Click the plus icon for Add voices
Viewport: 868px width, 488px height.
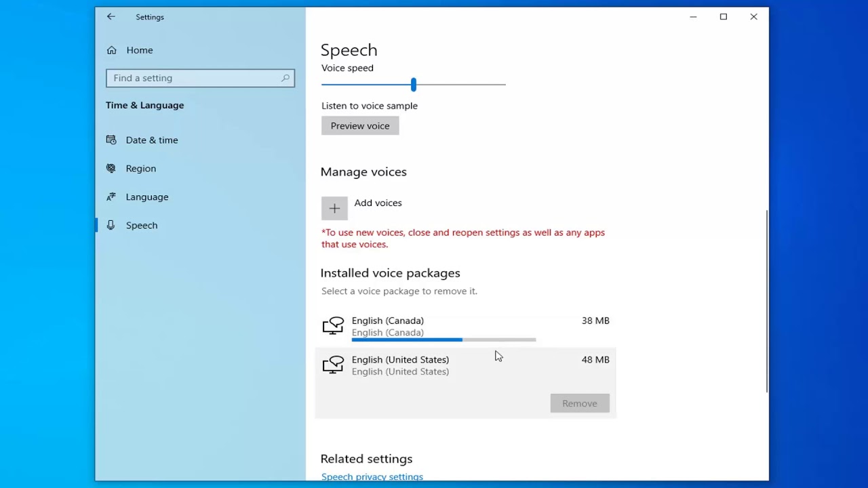point(334,209)
